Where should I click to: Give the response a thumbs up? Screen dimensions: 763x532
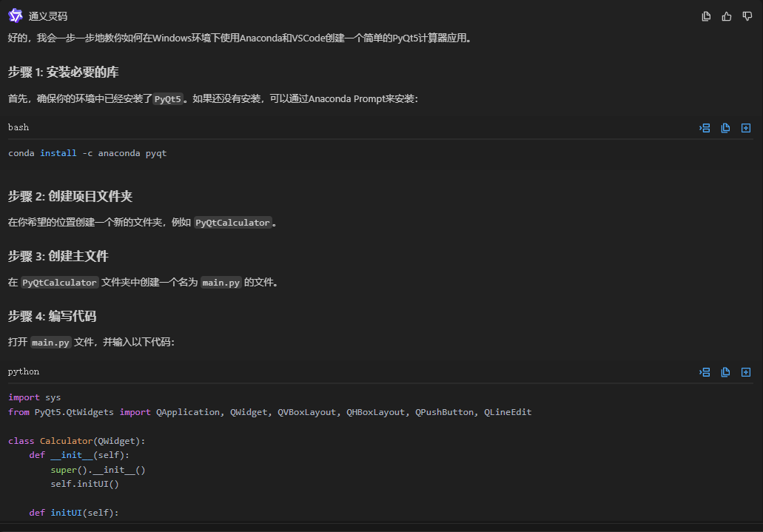pos(727,16)
